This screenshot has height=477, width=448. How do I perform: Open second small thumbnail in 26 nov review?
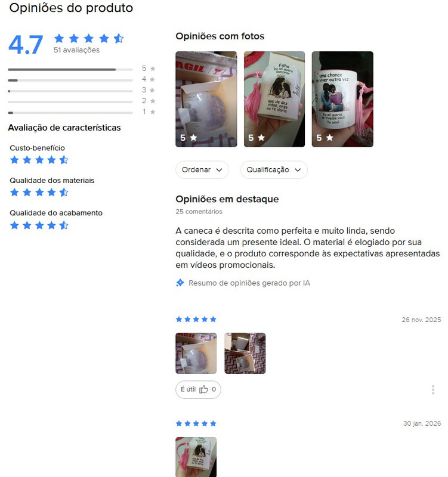(245, 353)
